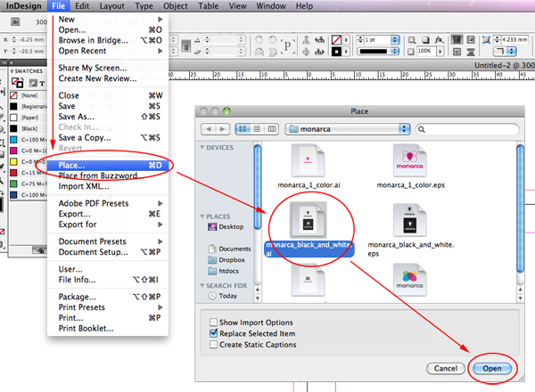This screenshot has height=392, width=535.
Task: Toggle the Show Import Options checkbox
Action: [x=214, y=323]
